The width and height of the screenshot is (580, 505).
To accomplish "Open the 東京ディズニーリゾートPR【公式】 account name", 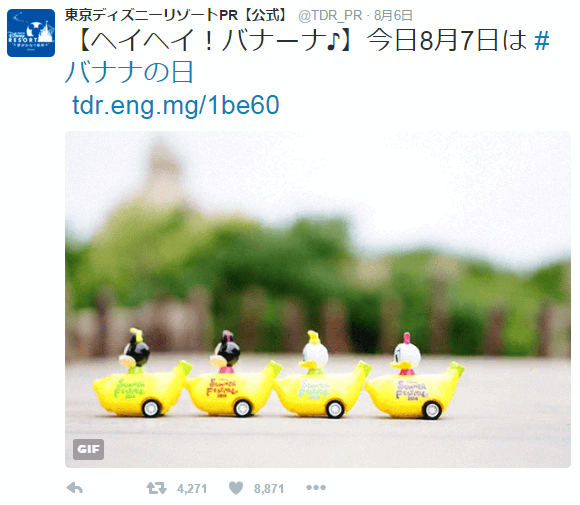I will coord(176,15).
